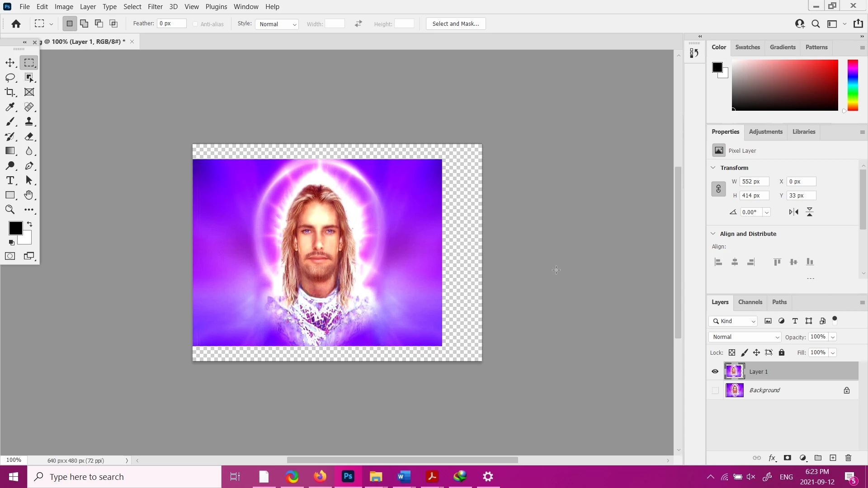Click the Flip Horizontal icon in Transform

(x=793, y=212)
